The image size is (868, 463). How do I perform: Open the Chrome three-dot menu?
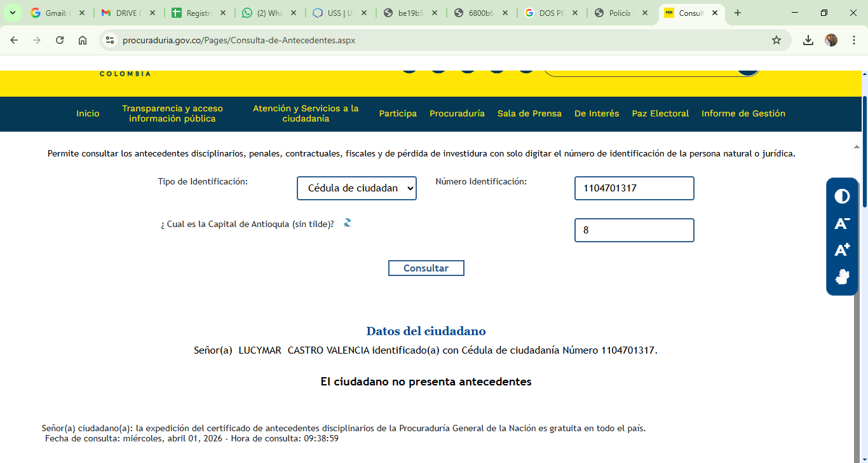(854, 40)
